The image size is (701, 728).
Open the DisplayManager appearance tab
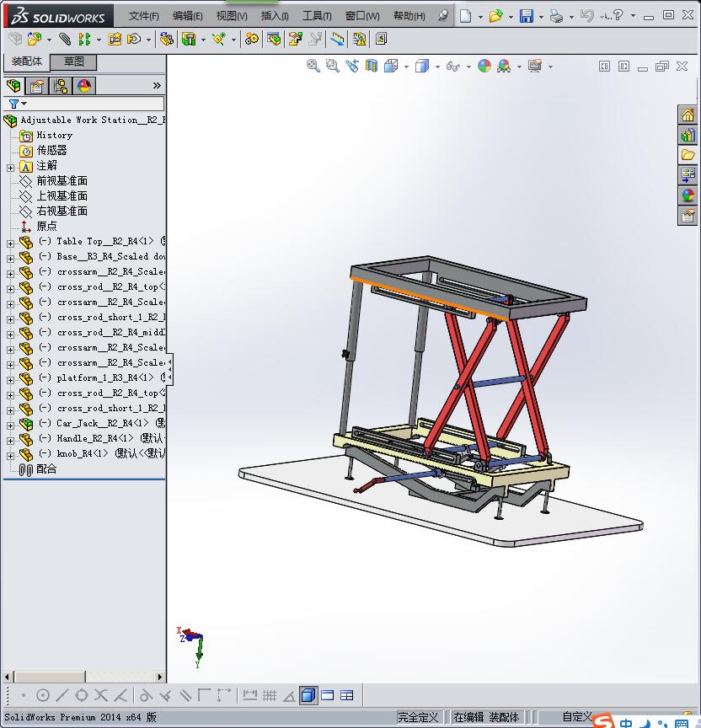84,86
